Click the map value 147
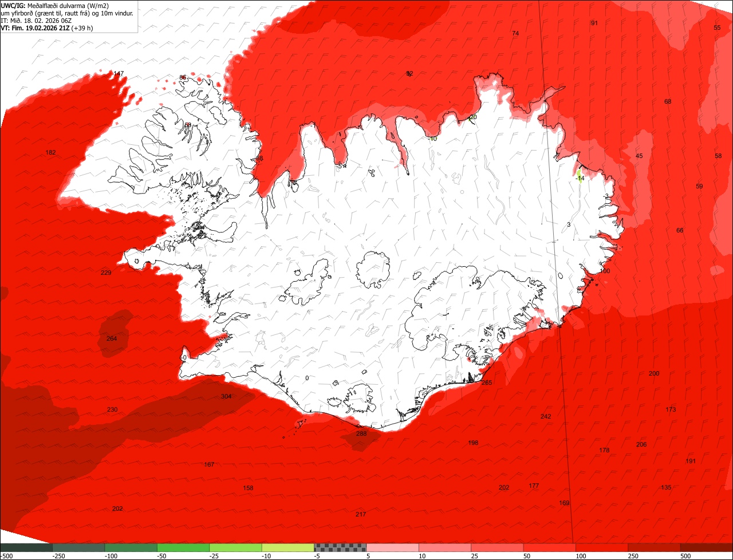 click(x=119, y=73)
